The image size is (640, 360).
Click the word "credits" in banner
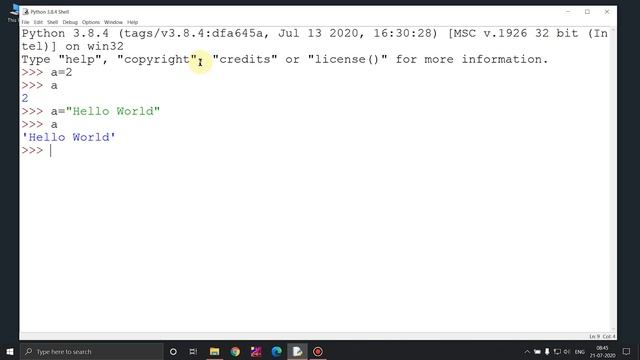[x=245, y=60]
